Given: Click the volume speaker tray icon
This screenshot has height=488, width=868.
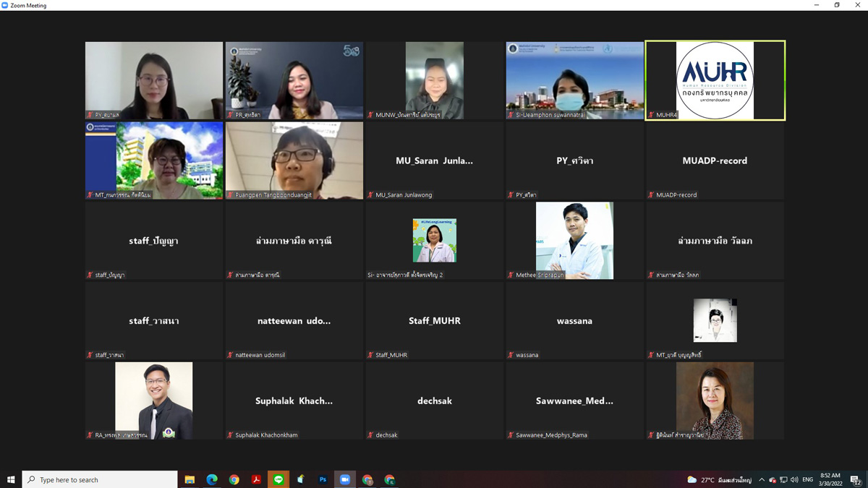Looking at the screenshot, I should point(794,480).
